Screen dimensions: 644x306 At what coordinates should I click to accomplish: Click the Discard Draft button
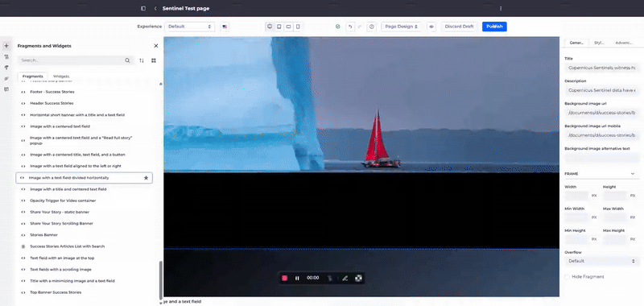pyautogui.click(x=459, y=27)
